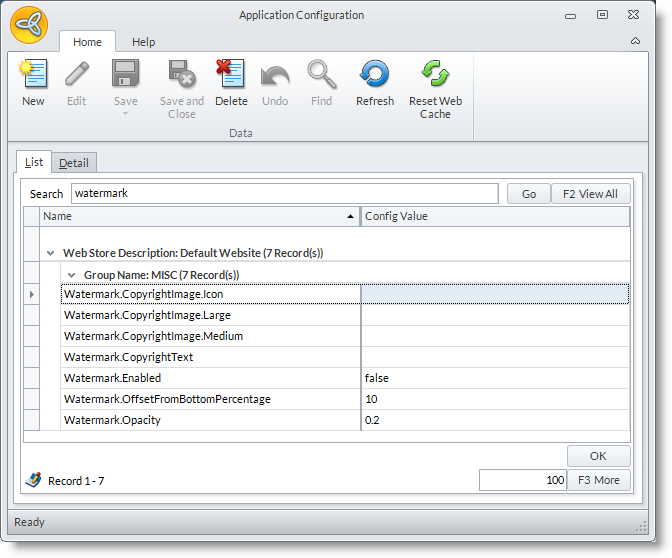This screenshot has height=558, width=672.
Task: Collapse the Group Name: MISC group
Action: click(x=72, y=274)
